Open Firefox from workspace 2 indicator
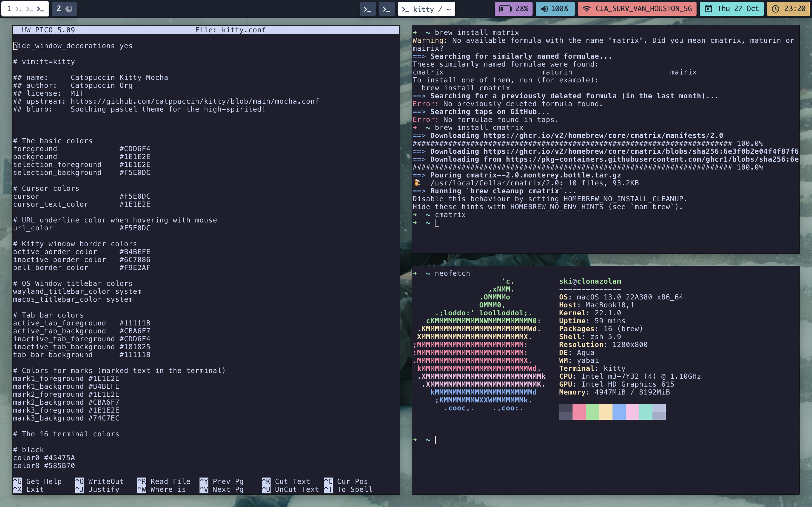812x507 pixels. click(x=69, y=9)
